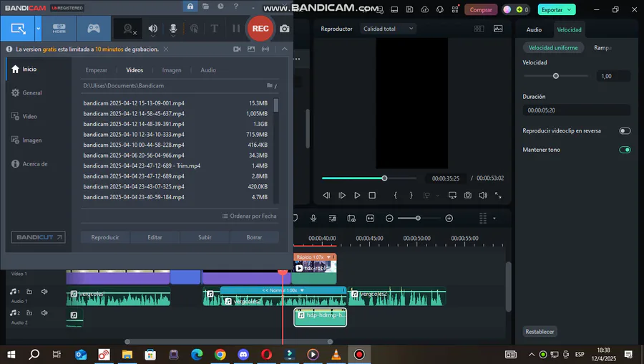Click Duración input field 00:00:05:20
The width and height of the screenshot is (644, 364).
576,110
